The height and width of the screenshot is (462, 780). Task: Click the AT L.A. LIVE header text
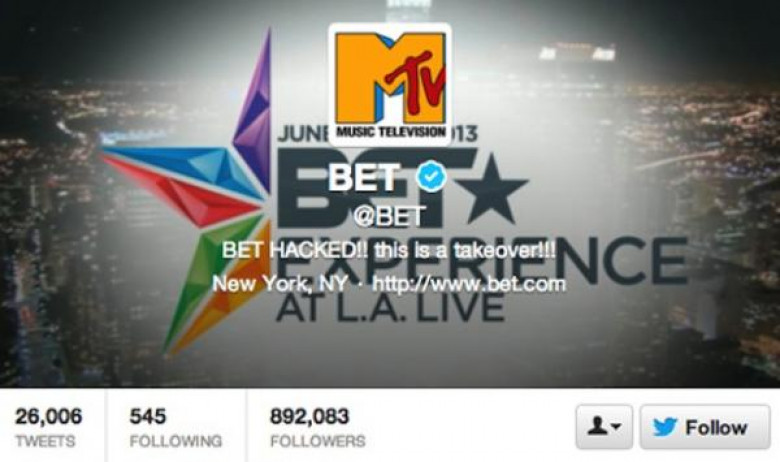[x=390, y=307]
